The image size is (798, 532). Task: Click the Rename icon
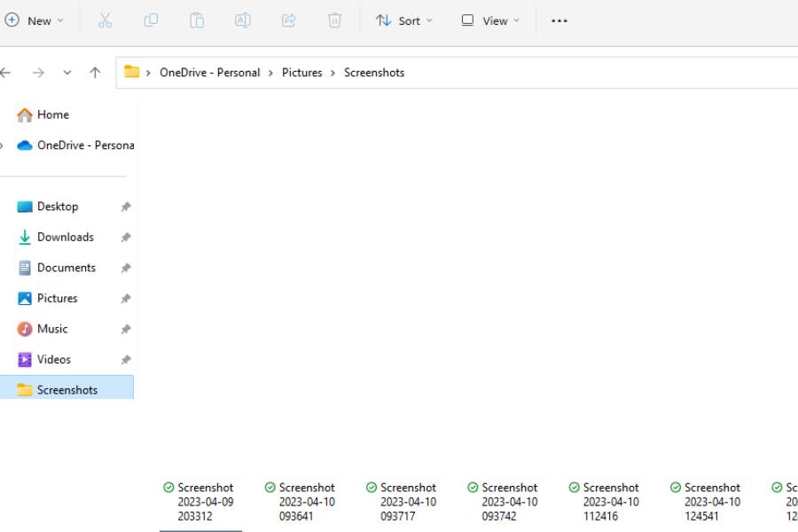click(242, 20)
